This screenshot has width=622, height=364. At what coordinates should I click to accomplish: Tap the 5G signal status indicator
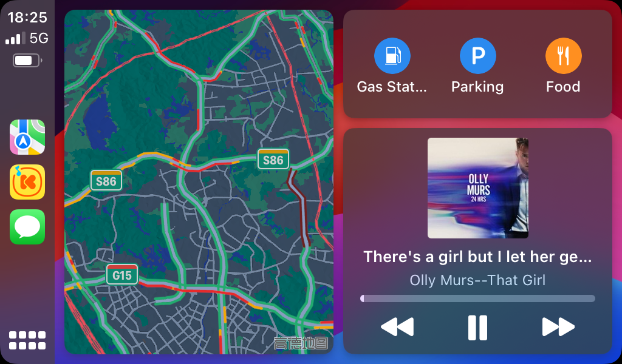(27, 38)
